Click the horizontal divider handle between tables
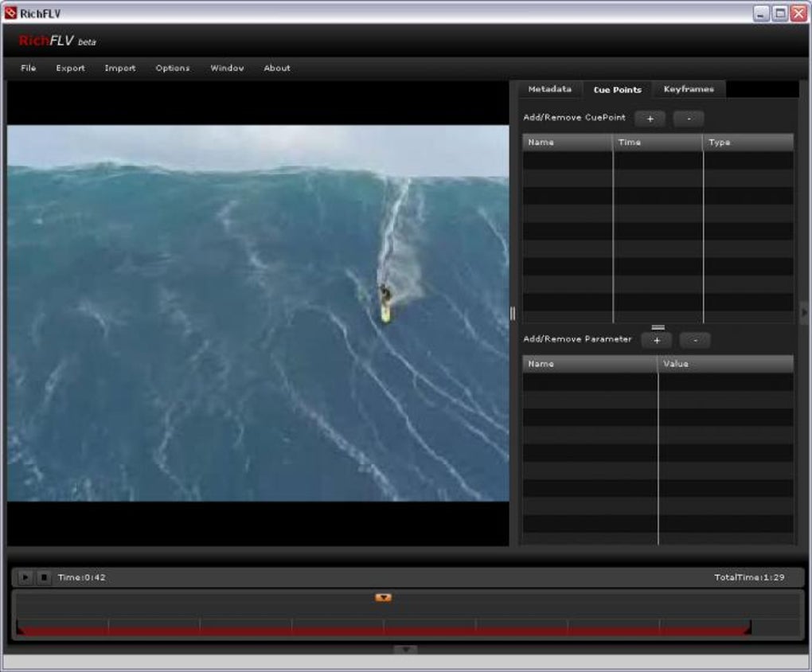Screen dimensions: 812x672 coord(658,327)
